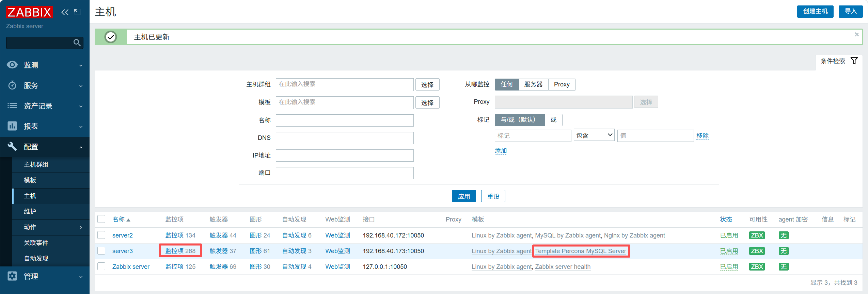The width and height of the screenshot is (868, 294).
Task: Open 触发器 69 for Zabbix server
Action: (223, 266)
